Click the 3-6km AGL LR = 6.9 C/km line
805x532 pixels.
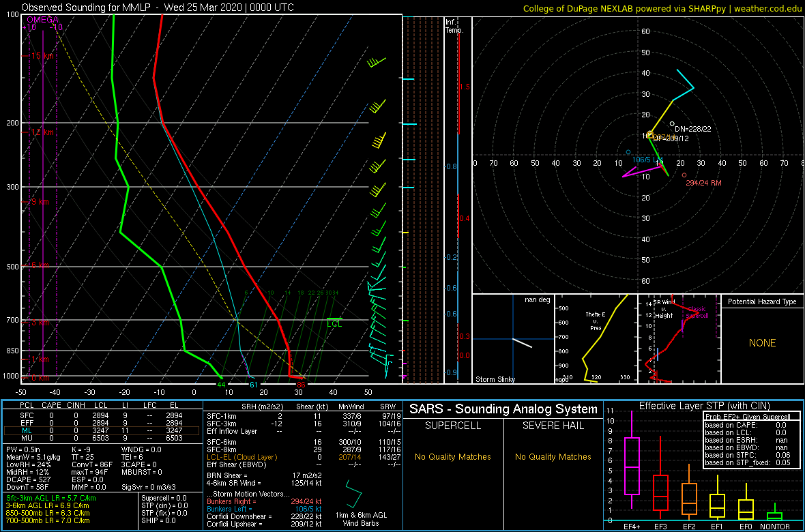point(48,506)
